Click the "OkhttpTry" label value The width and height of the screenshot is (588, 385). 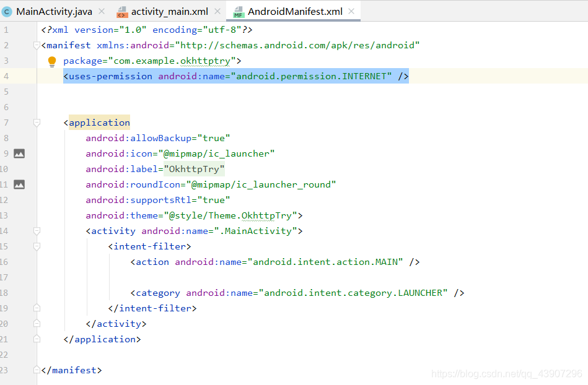pos(195,169)
